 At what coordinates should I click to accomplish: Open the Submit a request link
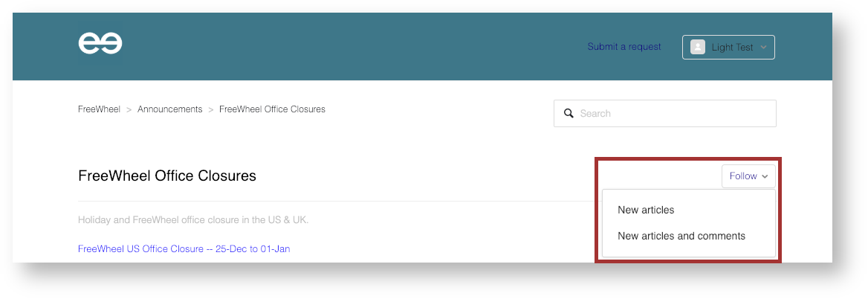(624, 47)
